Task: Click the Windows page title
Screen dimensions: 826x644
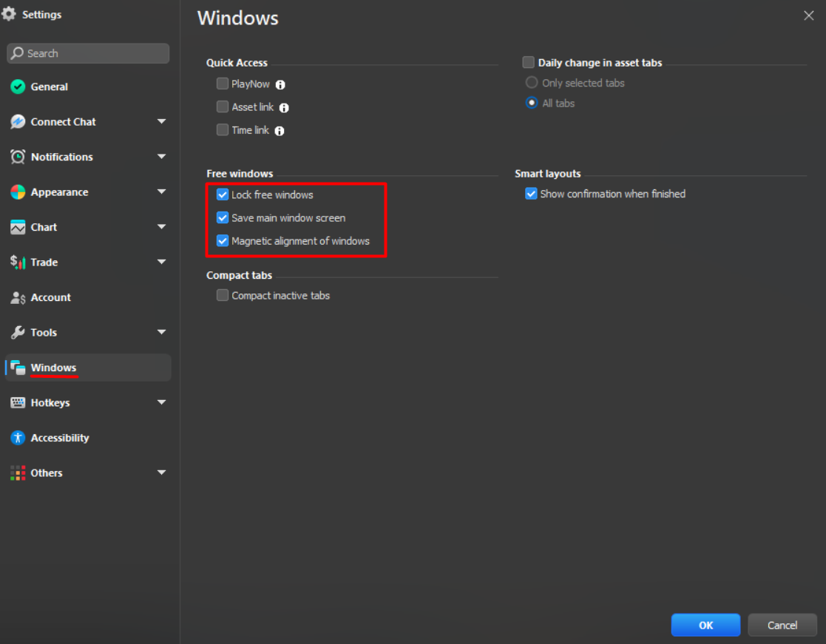Action: click(237, 18)
